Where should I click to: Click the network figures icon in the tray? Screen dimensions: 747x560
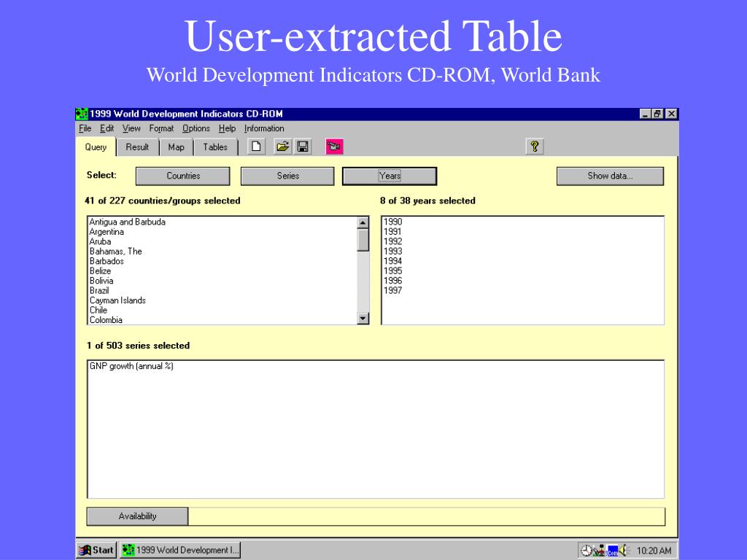(x=600, y=551)
